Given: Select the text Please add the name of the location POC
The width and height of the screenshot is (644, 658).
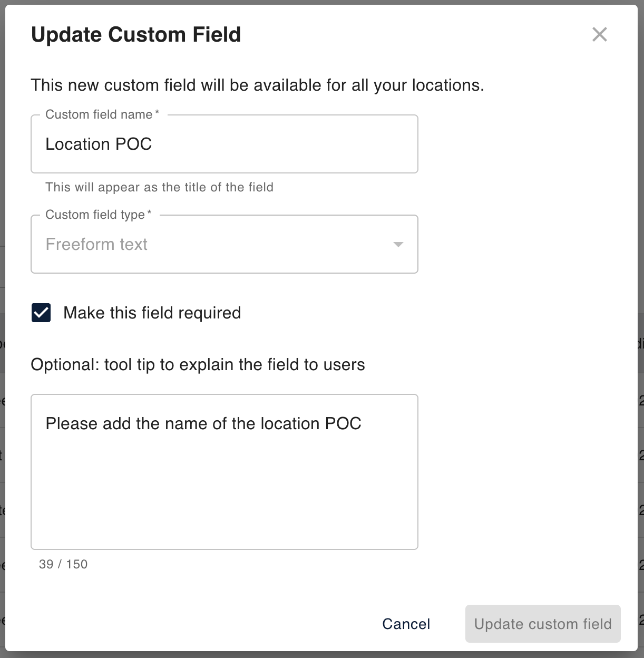Looking at the screenshot, I should coord(204,423).
